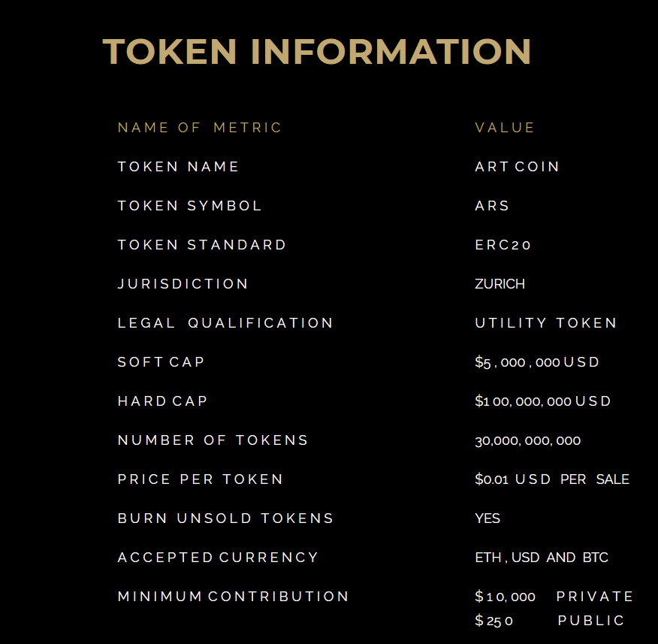Click the ARS symbol value

[492, 206]
